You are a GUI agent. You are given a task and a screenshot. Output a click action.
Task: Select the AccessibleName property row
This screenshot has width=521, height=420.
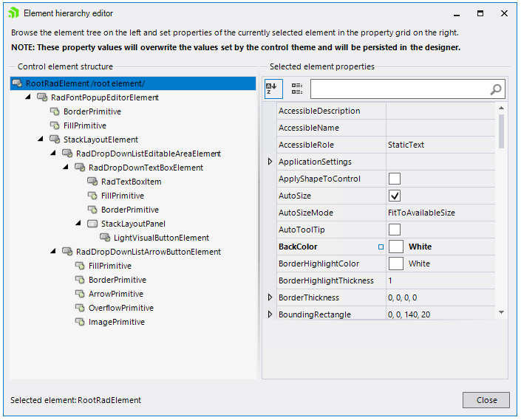click(x=386, y=128)
